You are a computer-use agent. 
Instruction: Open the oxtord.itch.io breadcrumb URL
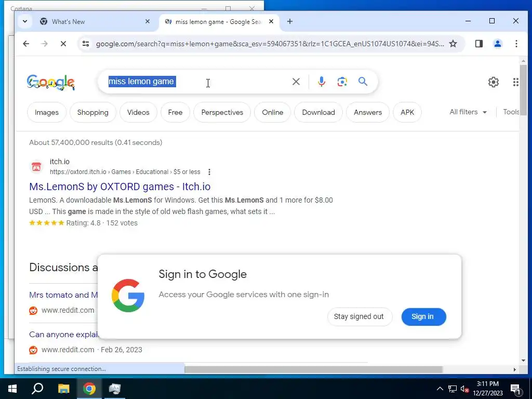pyautogui.click(x=125, y=172)
